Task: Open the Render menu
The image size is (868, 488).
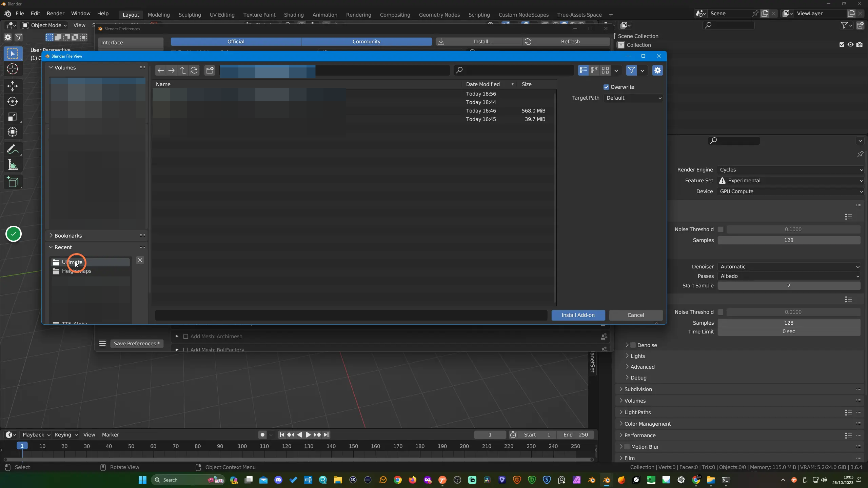Action: pyautogui.click(x=55, y=14)
